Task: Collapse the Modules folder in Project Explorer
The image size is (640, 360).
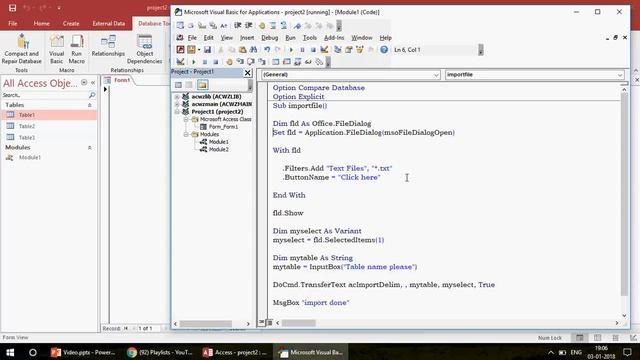Action: pyautogui.click(x=186, y=134)
